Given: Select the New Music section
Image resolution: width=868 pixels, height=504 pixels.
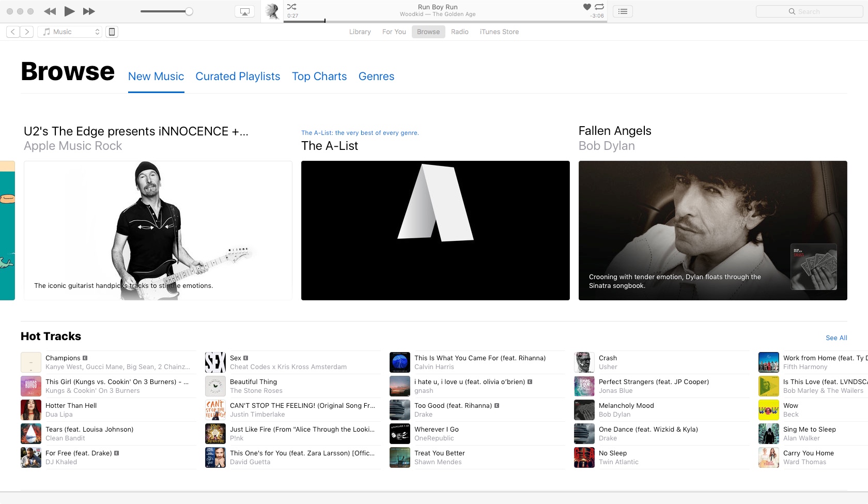Looking at the screenshot, I should click(156, 77).
